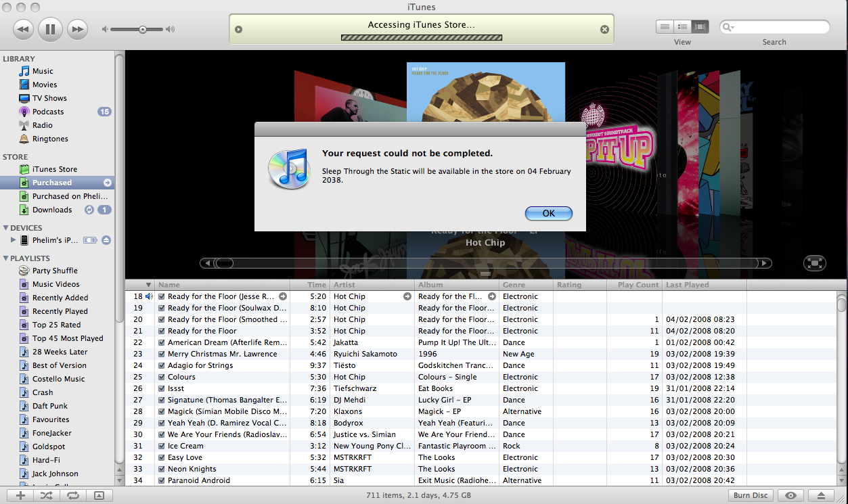Uncheck the Ice Cream track
848x504 pixels.
click(x=161, y=446)
